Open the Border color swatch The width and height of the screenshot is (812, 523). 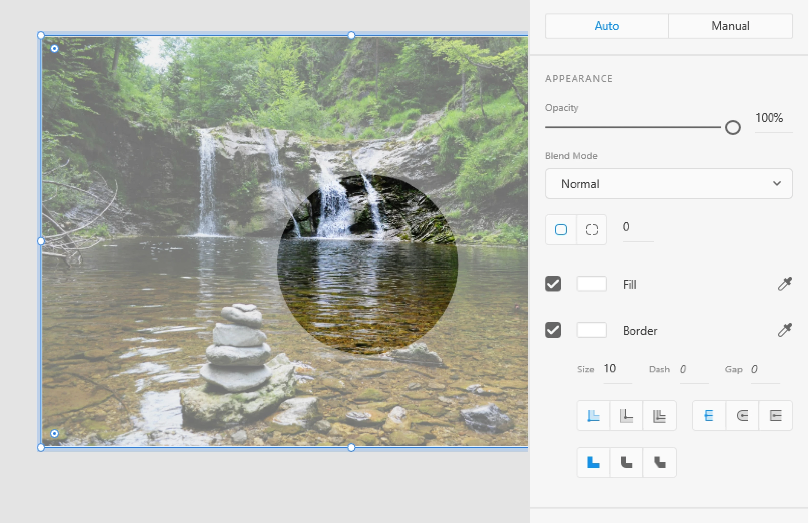pos(591,330)
